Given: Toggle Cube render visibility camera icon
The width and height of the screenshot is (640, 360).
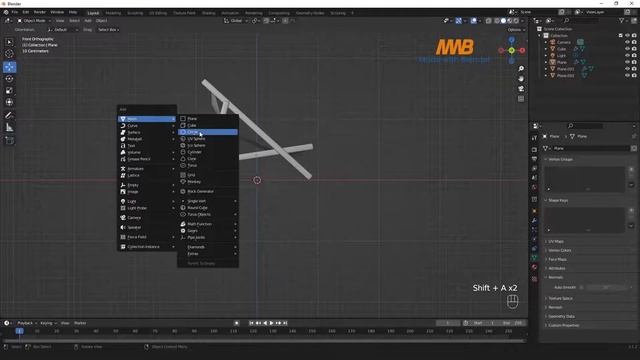Looking at the screenshot, I should click(634, 49).
